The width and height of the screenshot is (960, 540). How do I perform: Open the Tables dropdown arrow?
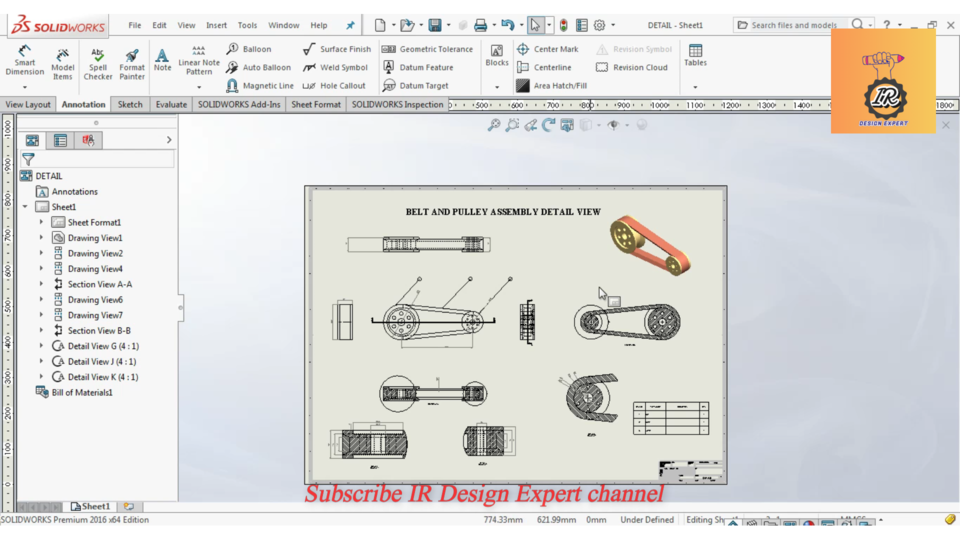(695, 87)
